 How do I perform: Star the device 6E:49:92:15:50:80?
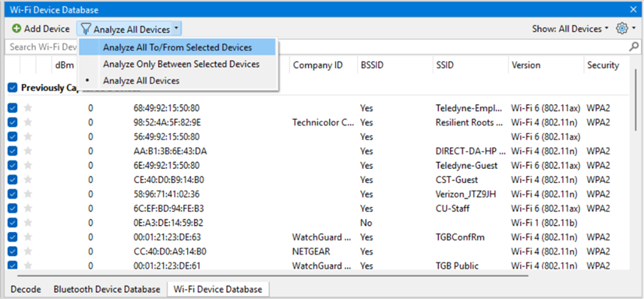coord(28,165)
